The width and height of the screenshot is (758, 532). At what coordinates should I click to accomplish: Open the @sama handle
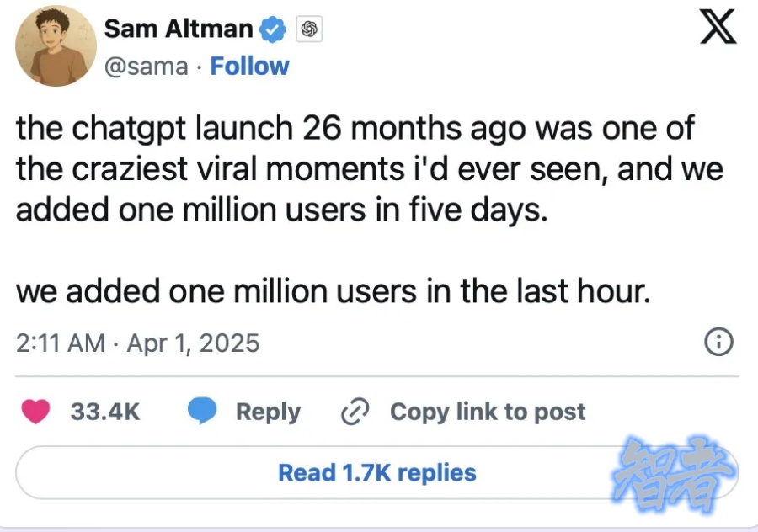click(146, 66)
